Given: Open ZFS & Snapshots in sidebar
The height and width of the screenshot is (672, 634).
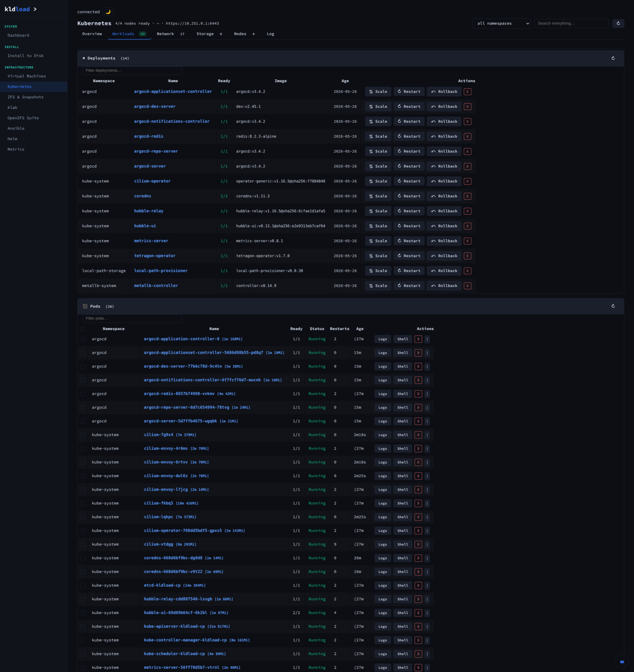Looking at the screenshot, I should click(25, 97).
